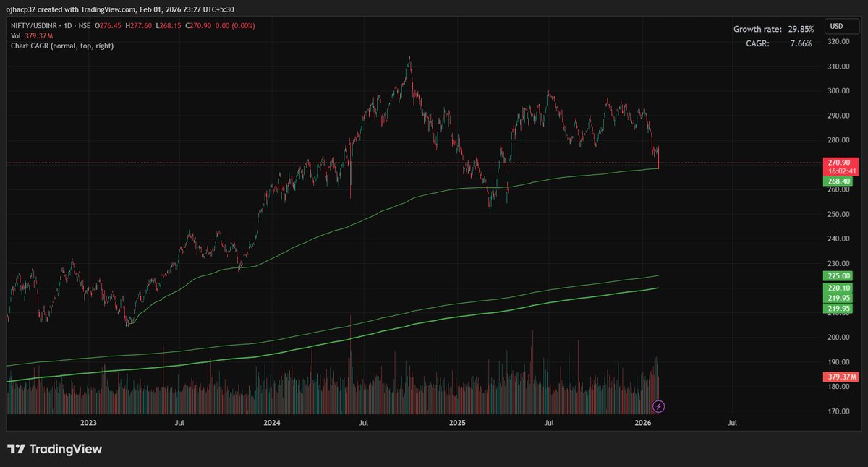The image size is (868, 467).
Task: Click the 200.00 price axis label
Action: tap(840, 338)
